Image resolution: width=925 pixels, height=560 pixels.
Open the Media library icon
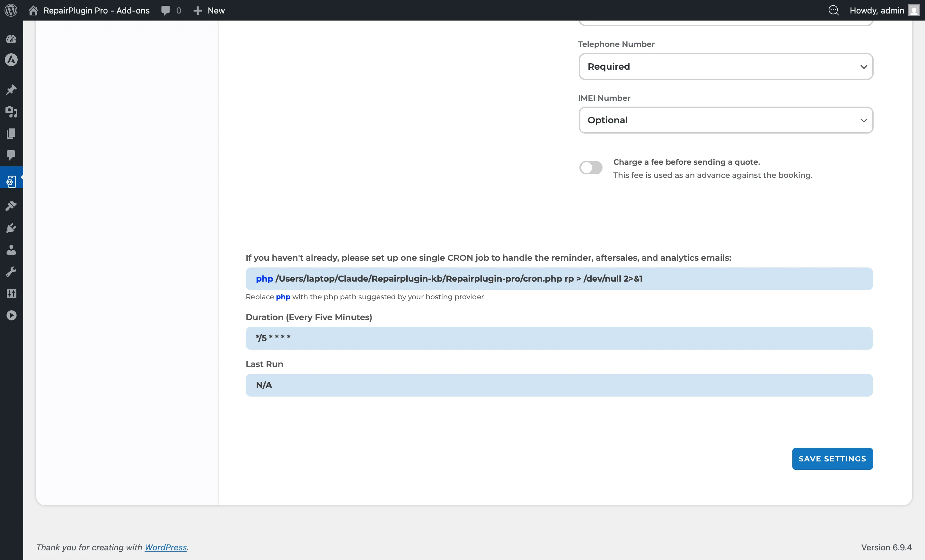coord(11,111)
